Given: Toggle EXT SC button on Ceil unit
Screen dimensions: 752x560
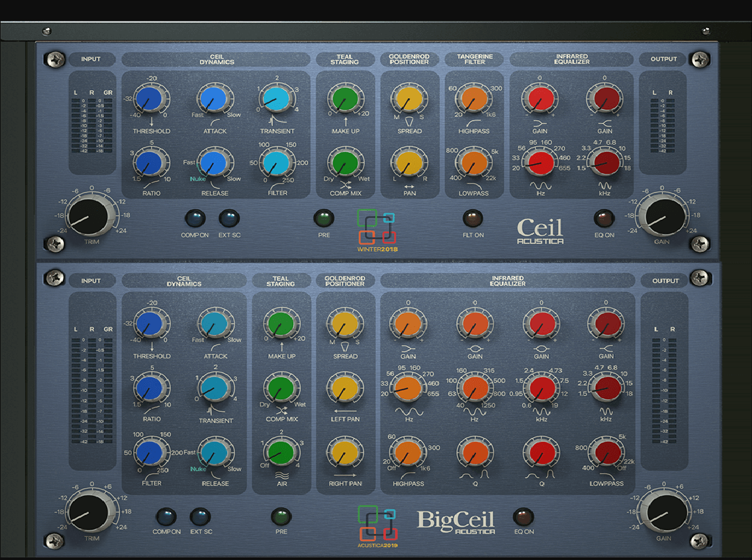Looking at the screenshot, I should [229, 218].
